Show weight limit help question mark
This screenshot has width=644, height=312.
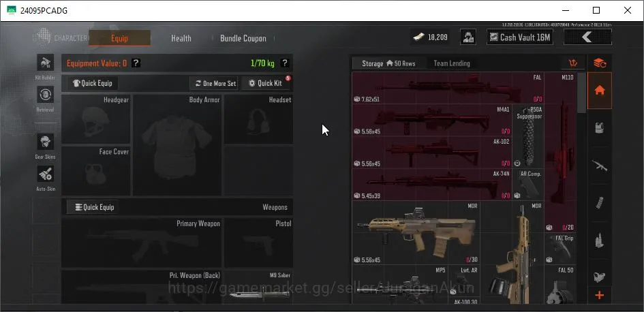(285, 63)
